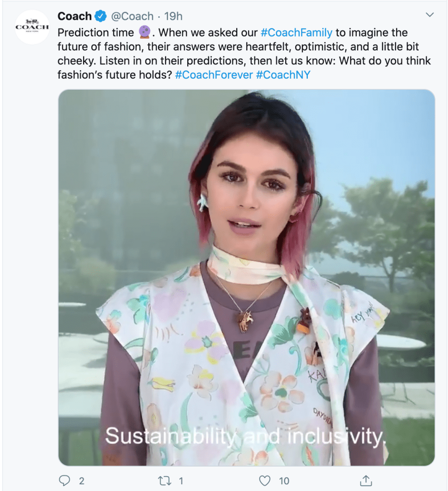Image resolution: width=448 pixels, height=491 pixels.
Task: Open the Coach display name link
Action: pyautogui.click(x=74, y=16)
